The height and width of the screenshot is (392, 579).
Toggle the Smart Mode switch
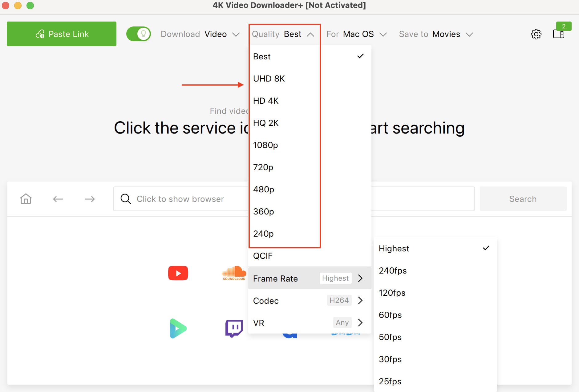tap(138, 34)
